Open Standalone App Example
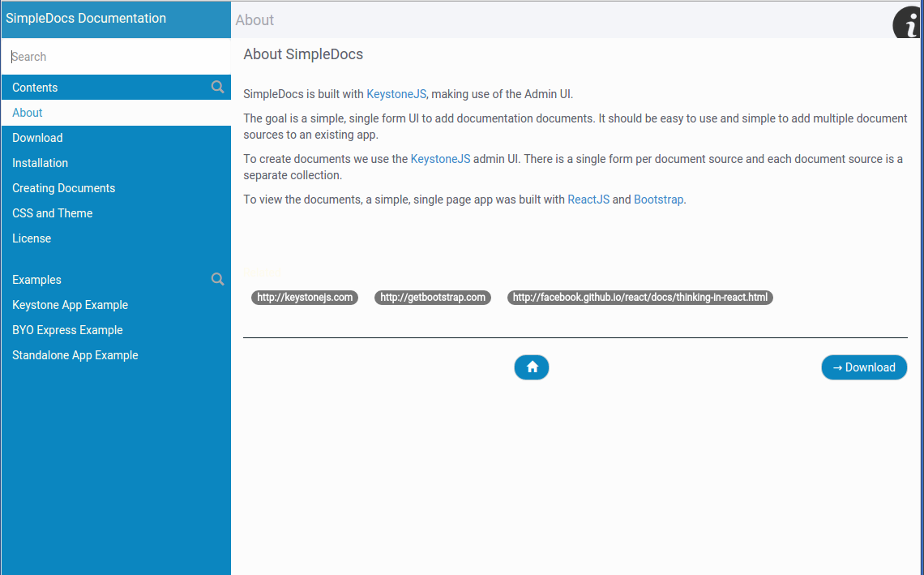The image size is (924, 575). pyautogui.click(x=116, y=355)
